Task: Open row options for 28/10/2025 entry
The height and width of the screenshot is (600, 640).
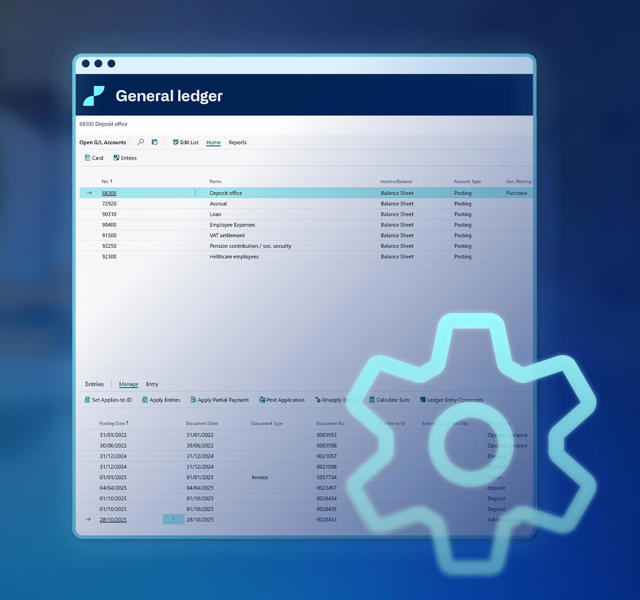Action: [x=173, y=520]
